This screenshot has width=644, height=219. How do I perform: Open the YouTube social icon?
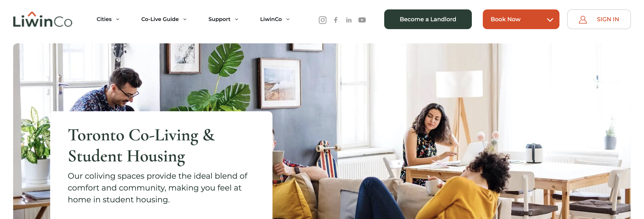coord(362,20)
